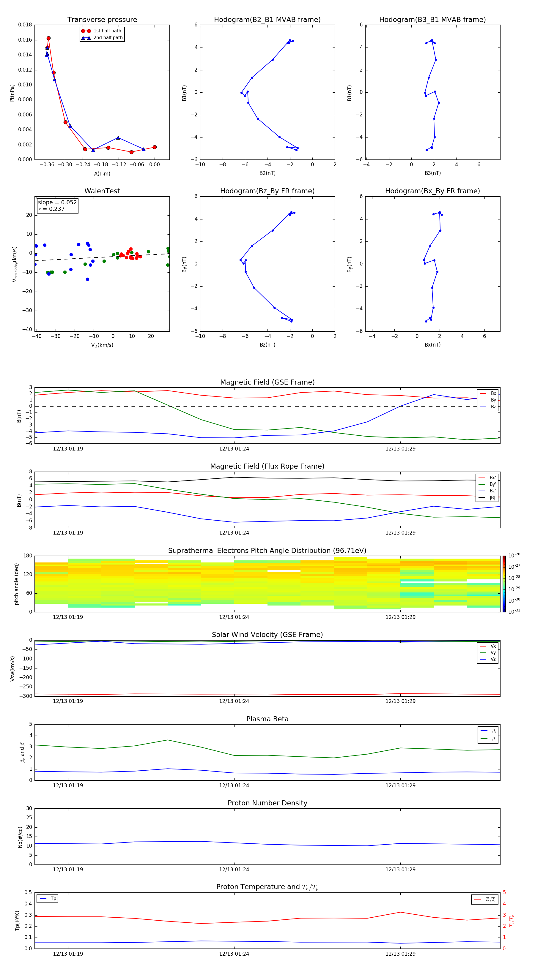Click the pitch angle color bar
The width and height of the screenshot is (535, 980).
point(504,584)
